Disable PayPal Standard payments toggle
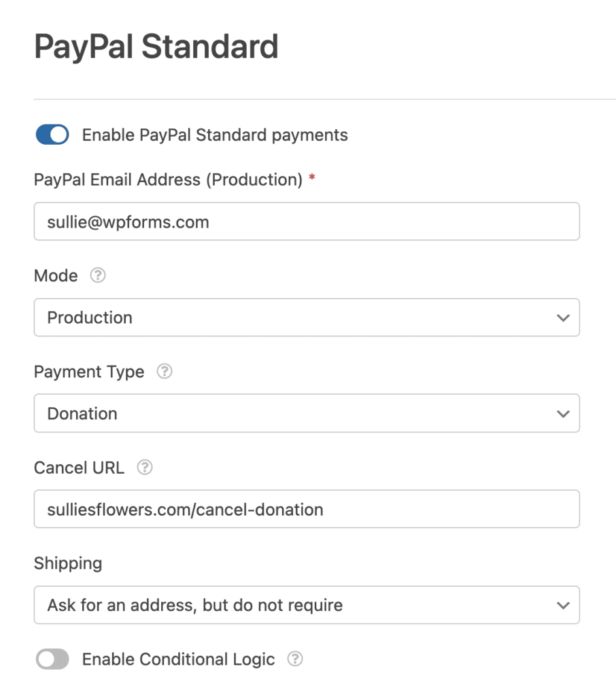The image size is (616, 696). click(x=52, y=135)
